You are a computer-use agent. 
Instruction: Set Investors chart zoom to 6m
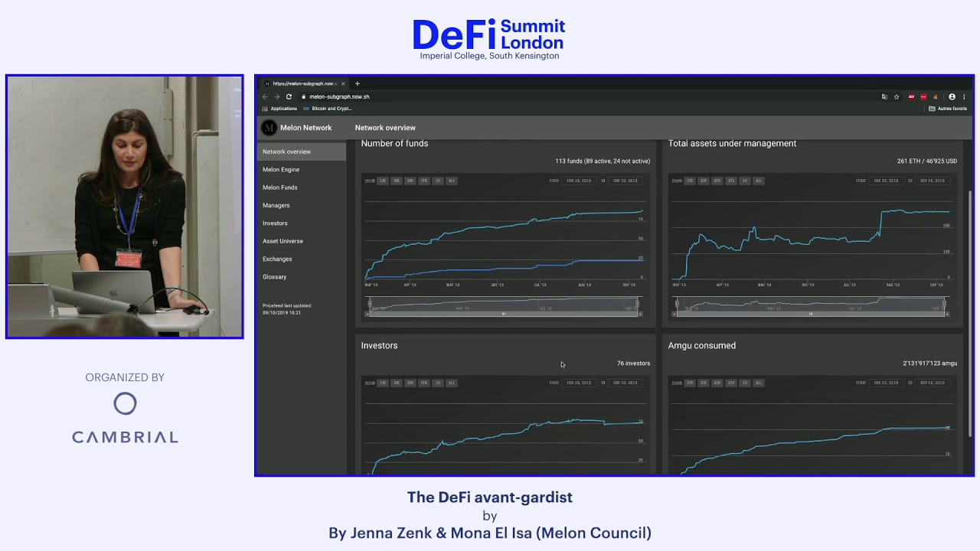tap(410, 383)
